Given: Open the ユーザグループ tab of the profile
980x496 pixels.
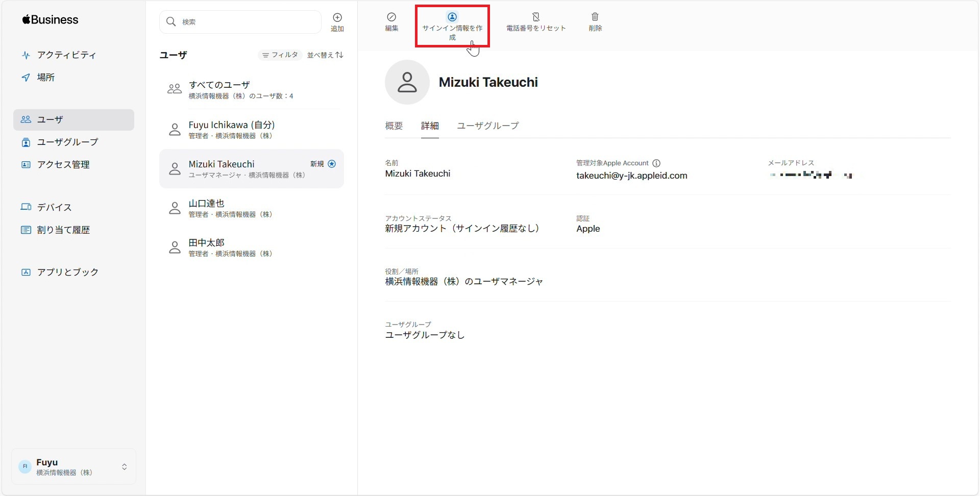Looking at the screenshot, I should [487, 126].
